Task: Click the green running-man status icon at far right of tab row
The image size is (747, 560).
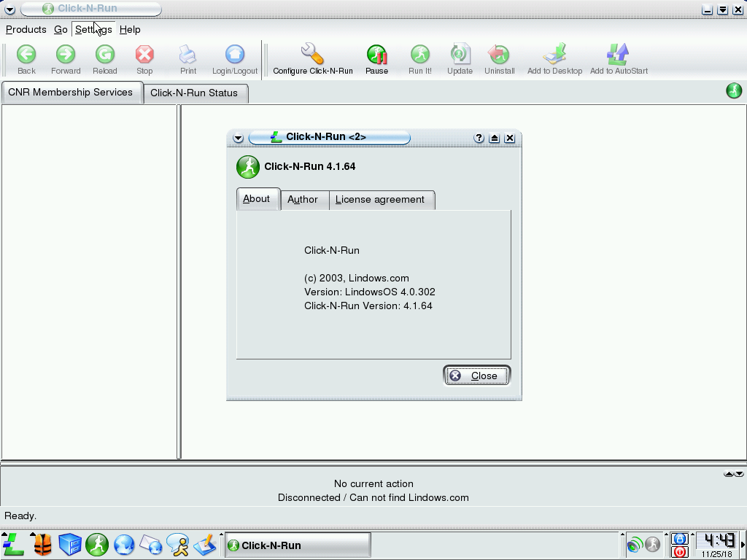Action: coord(734,90)
